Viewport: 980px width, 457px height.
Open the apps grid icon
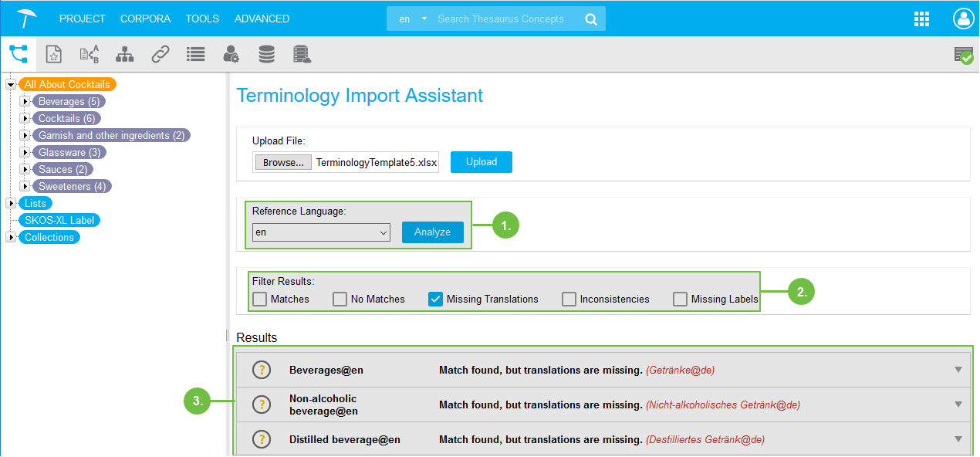(921, 19)
